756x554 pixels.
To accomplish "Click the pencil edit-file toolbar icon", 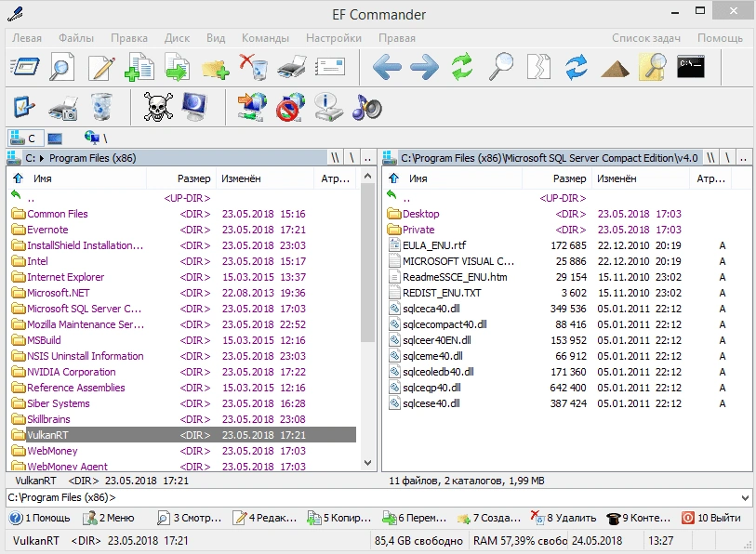I will point(101,67).
